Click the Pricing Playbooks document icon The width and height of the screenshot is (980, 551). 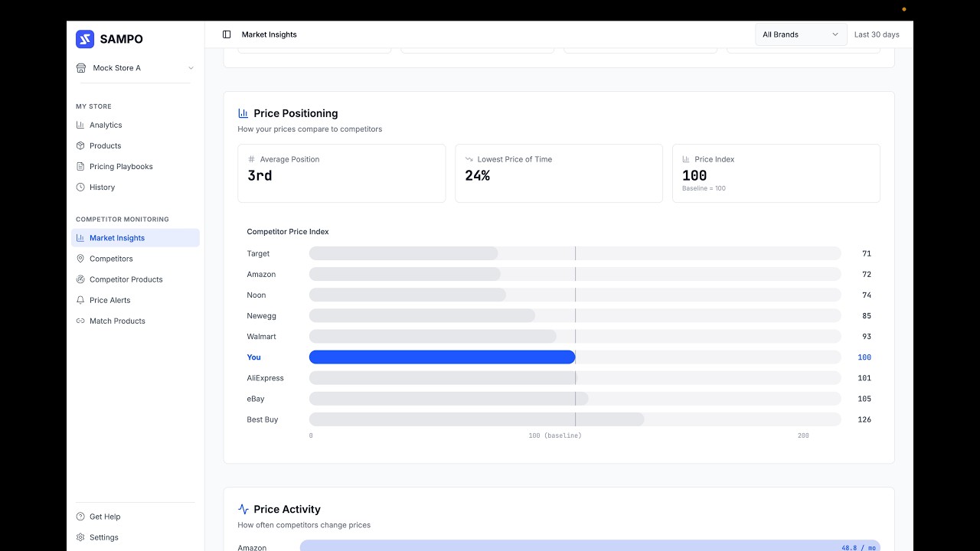[80, 166]
